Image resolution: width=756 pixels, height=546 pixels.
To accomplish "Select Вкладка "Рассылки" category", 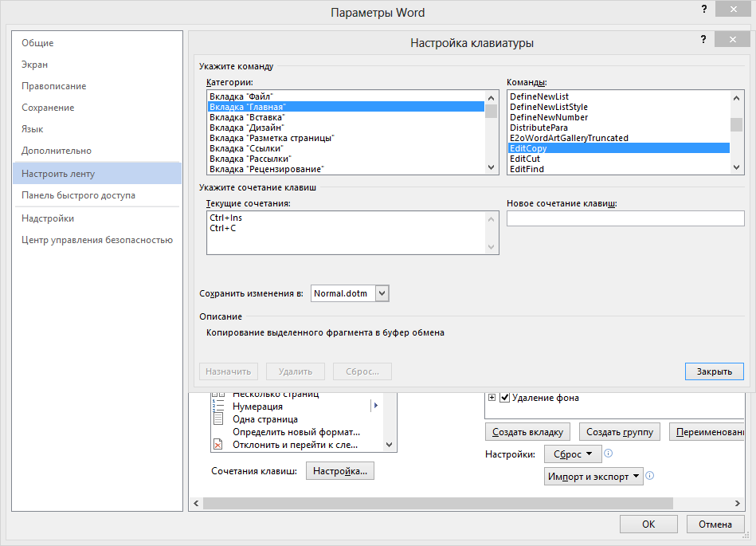I will [346, 159].
